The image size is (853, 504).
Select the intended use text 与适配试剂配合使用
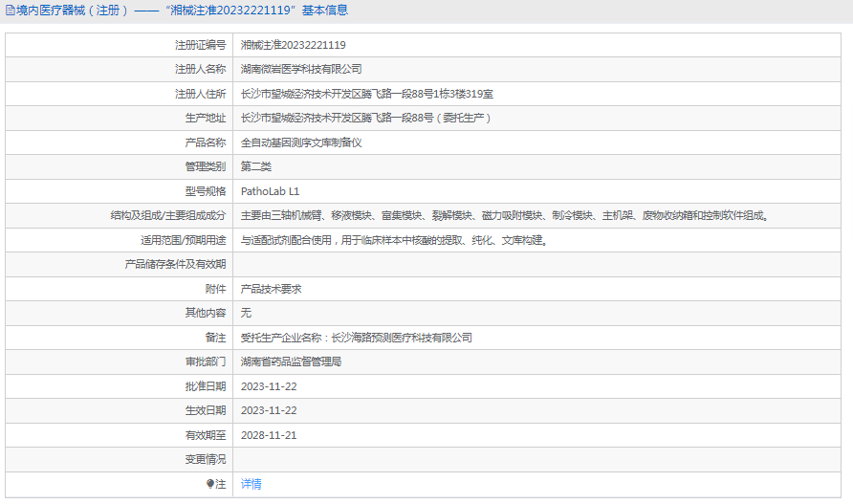click(x=394, y=240)
